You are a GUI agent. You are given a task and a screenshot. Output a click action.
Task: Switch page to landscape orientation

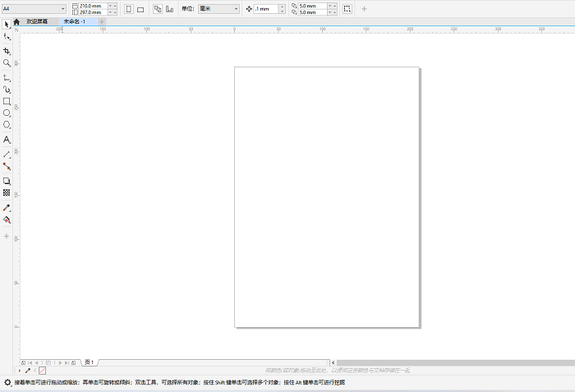140,9
